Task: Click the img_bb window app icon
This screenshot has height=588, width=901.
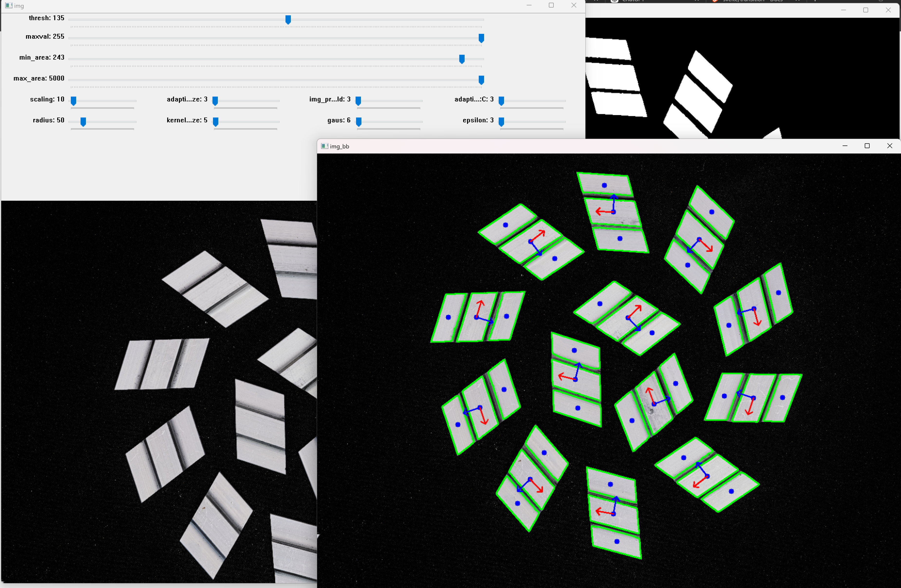Action: 324,146
